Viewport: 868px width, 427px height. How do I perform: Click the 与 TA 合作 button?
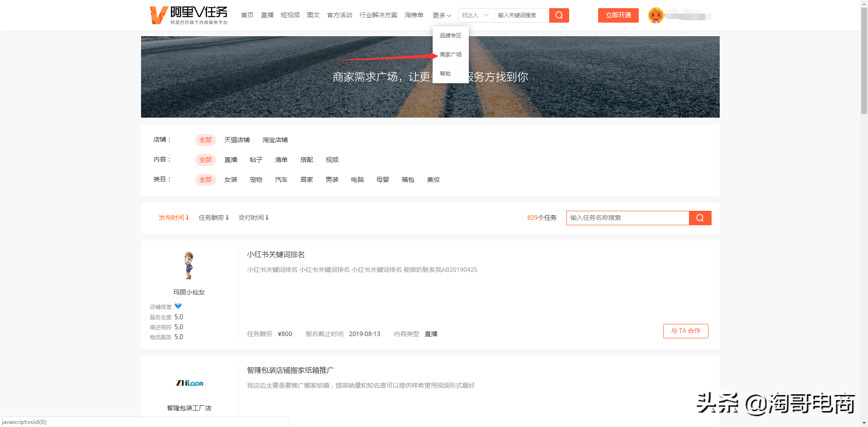tap(685, 331)
